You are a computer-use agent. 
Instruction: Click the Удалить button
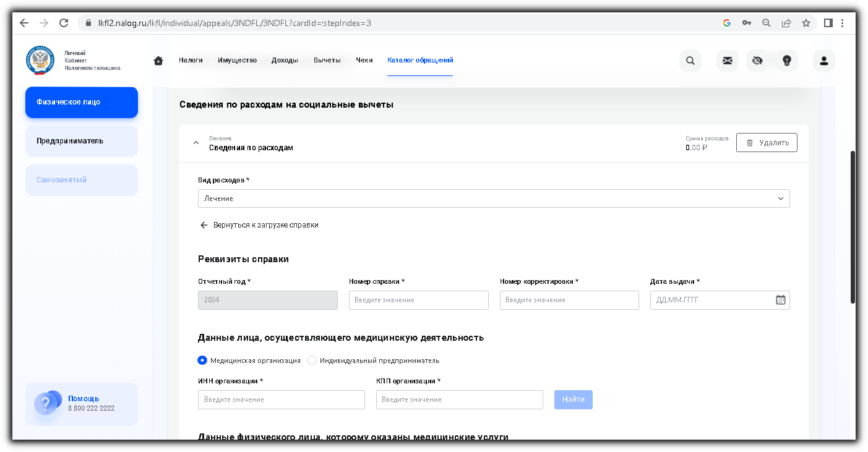(767, 143)
